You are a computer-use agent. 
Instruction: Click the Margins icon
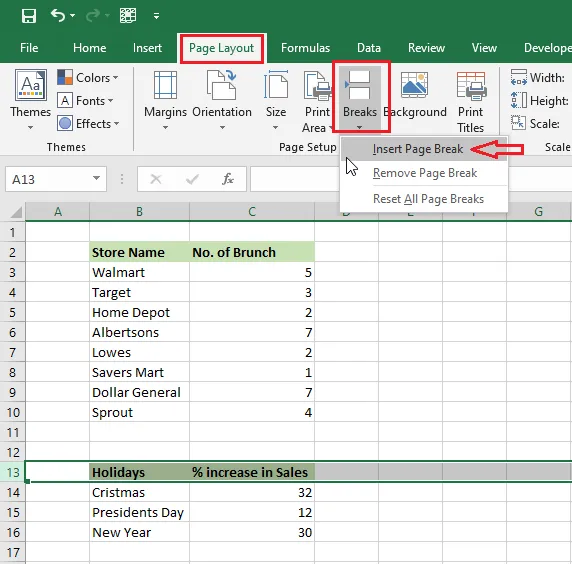click(165, 85)
